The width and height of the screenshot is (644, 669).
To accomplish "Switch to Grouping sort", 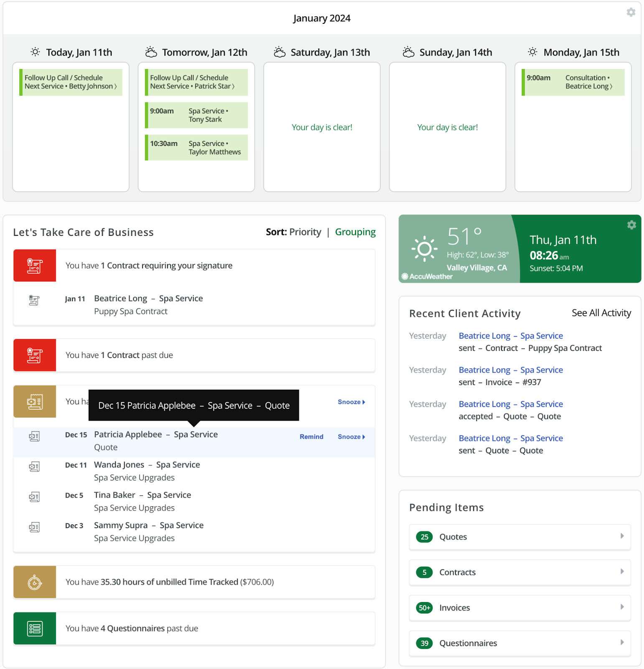I will coord(355,232).
